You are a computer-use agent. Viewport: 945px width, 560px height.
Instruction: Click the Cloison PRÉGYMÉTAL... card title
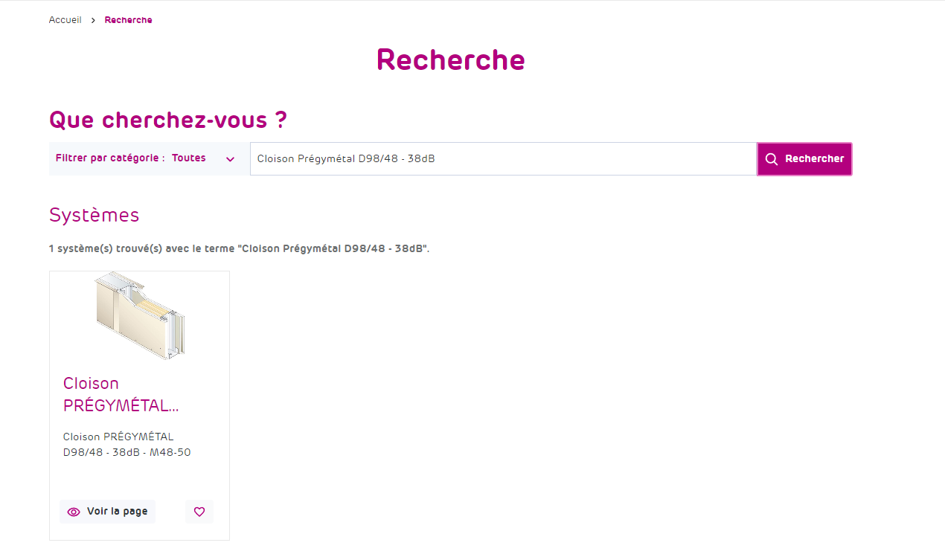121,395
